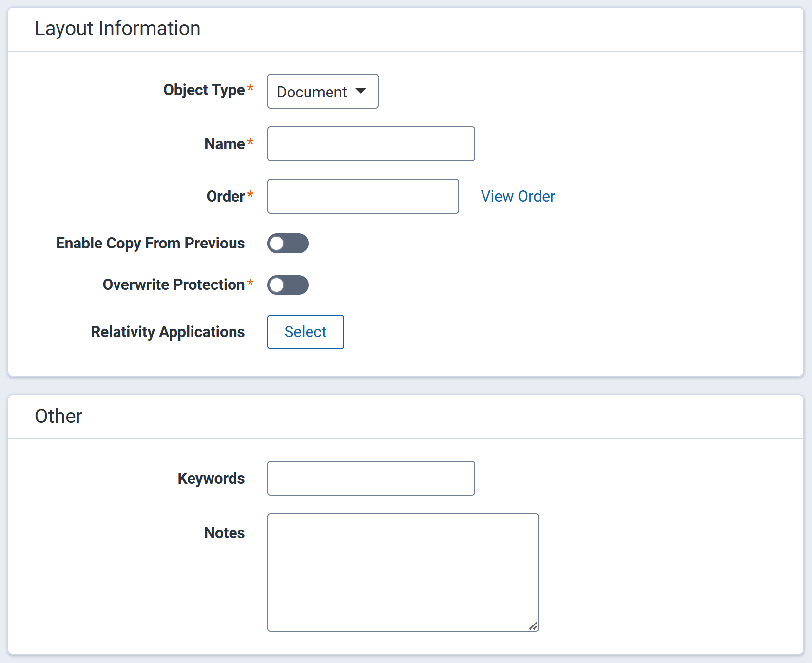Click the Order field label
812x663 pixels.
(226, 196)
